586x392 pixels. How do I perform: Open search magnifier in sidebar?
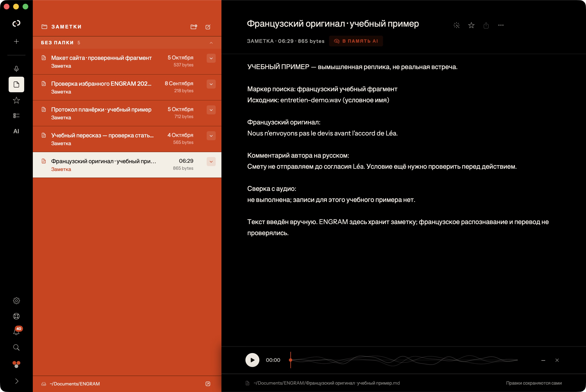point(16,347)
